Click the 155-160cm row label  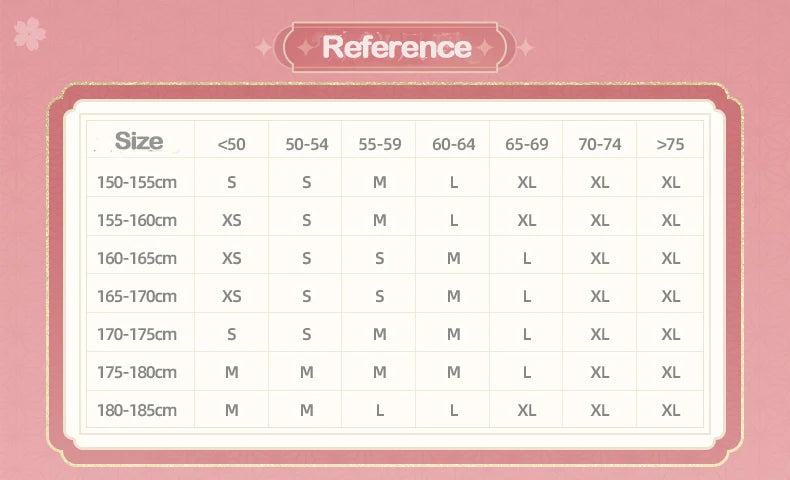click(x=137, y=221)
